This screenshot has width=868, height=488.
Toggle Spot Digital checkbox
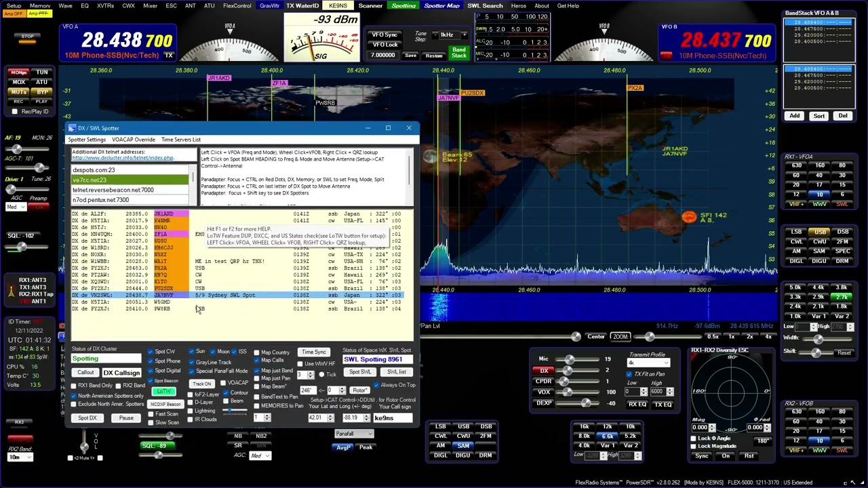point(151,371)
